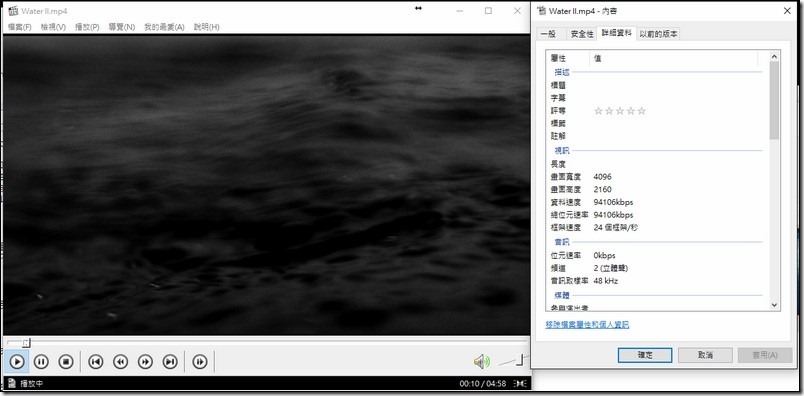Image resolution: width=804 pixels, height=396 pixels.
Task: Click the 頻道 value 2 (立體聲)
Action: (x=611, y=268)
